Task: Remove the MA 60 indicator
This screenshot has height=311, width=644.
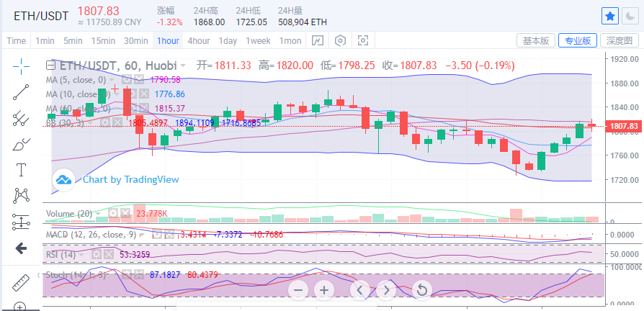Action: point(143,108)
